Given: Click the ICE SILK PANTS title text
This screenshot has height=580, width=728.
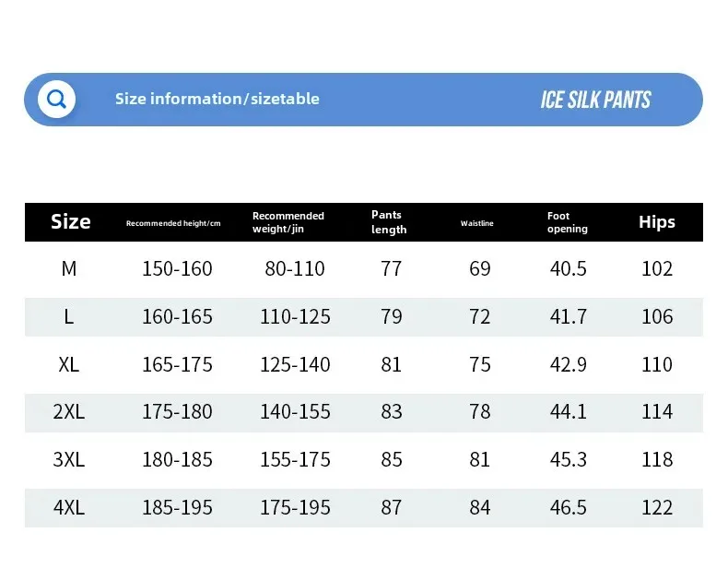Looking at the screenshot, I should point(595,100).
